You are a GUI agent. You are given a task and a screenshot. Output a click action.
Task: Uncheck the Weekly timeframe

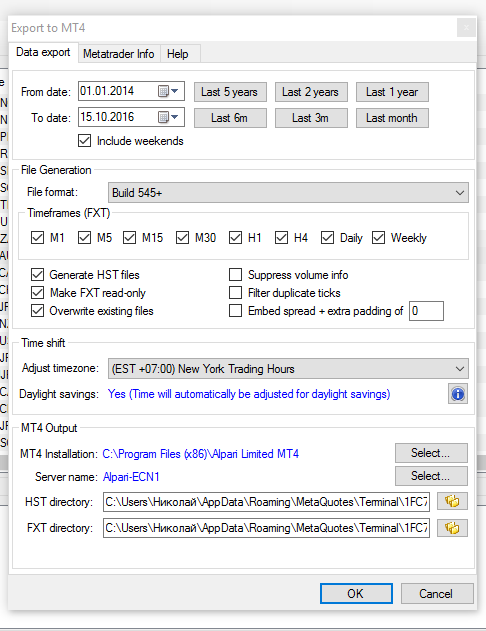(x=378, y=237)
